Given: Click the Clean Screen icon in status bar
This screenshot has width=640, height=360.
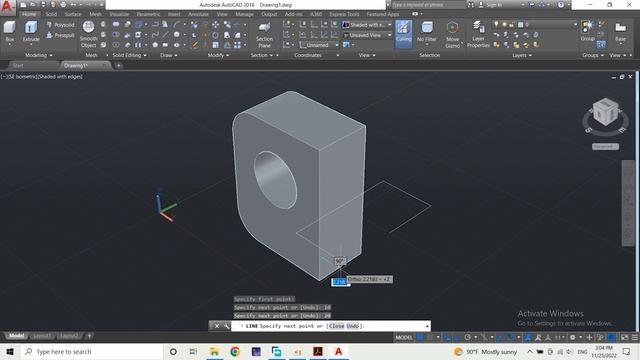Looking at the screenshot, I should (624, 338).
